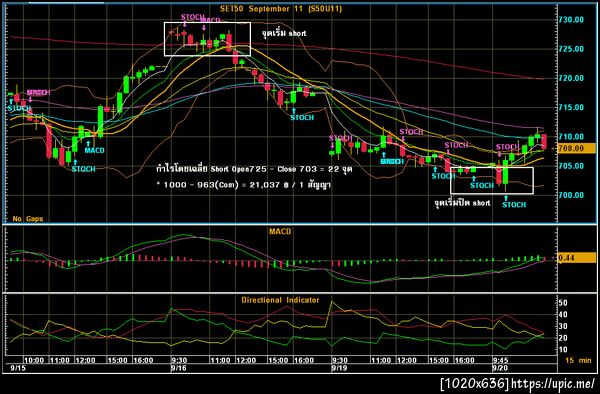
Task: Select the MACD panel title
Action: point(280,231)
